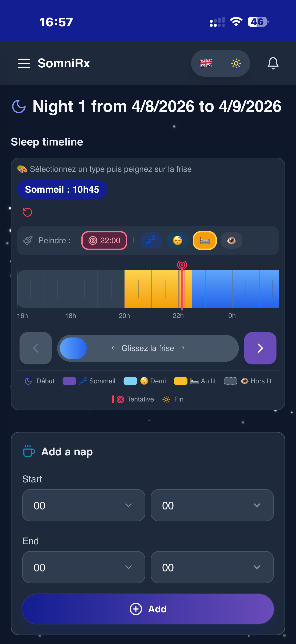The image size is (296, 644).
Task: Reset the timeline with red undo icon
Action: pos(27,212)
